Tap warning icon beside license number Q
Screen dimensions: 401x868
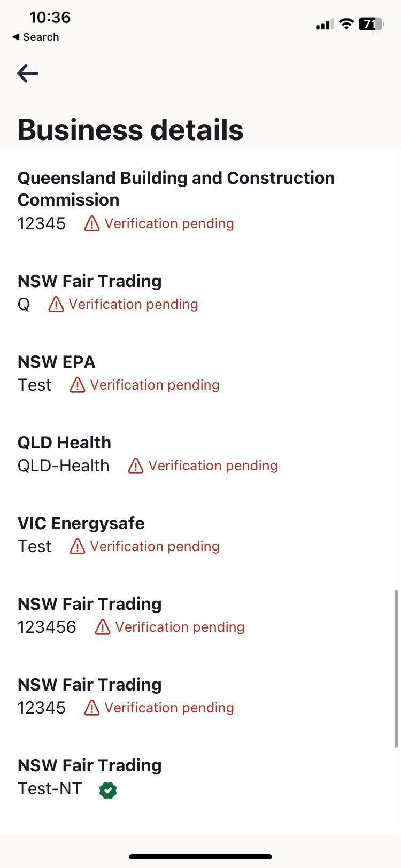tap(56, 305)
